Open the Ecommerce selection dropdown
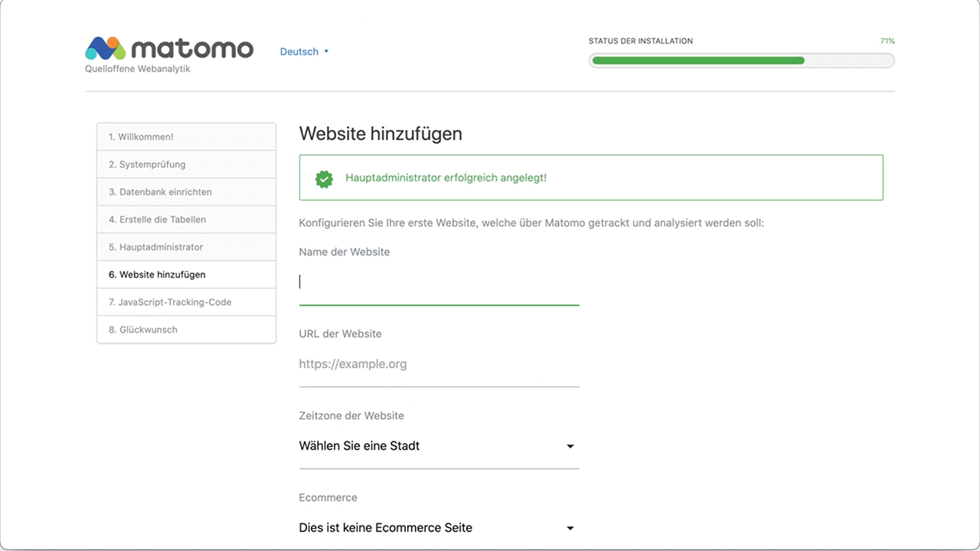Image resolution: width=980 pixels, height=551 pixels. coord(438,528)
